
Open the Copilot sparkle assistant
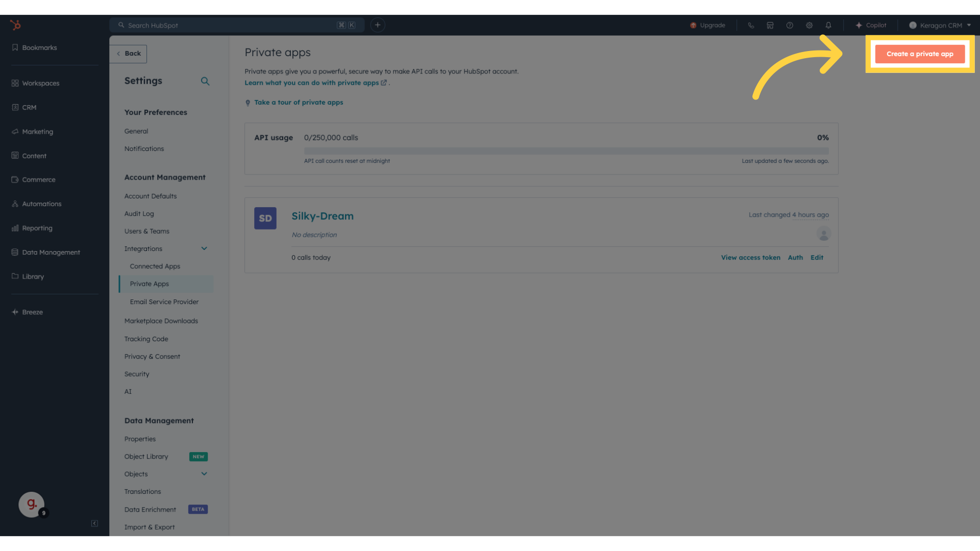click(871, 25)
